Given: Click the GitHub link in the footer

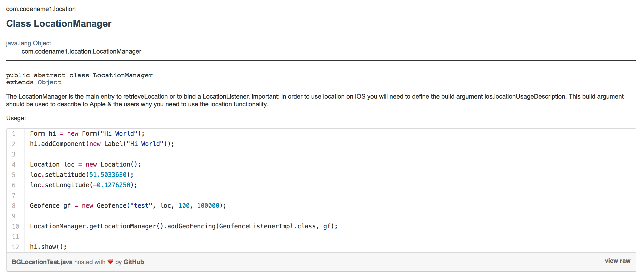Looking at the screenshot, I should pos(134,262).
